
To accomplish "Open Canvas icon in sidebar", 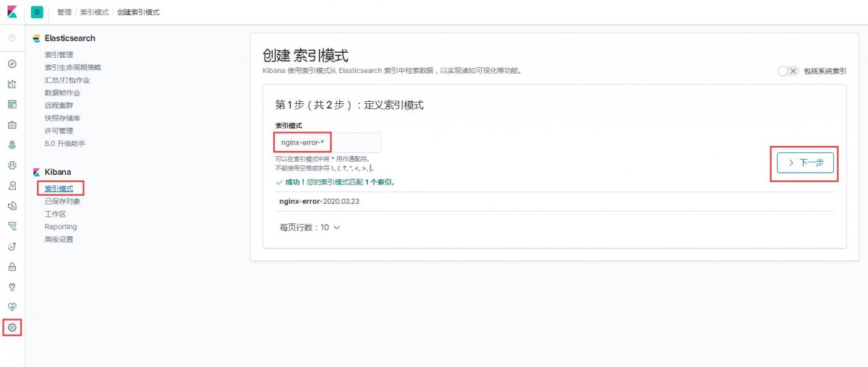I will click(x=12, y=124).
